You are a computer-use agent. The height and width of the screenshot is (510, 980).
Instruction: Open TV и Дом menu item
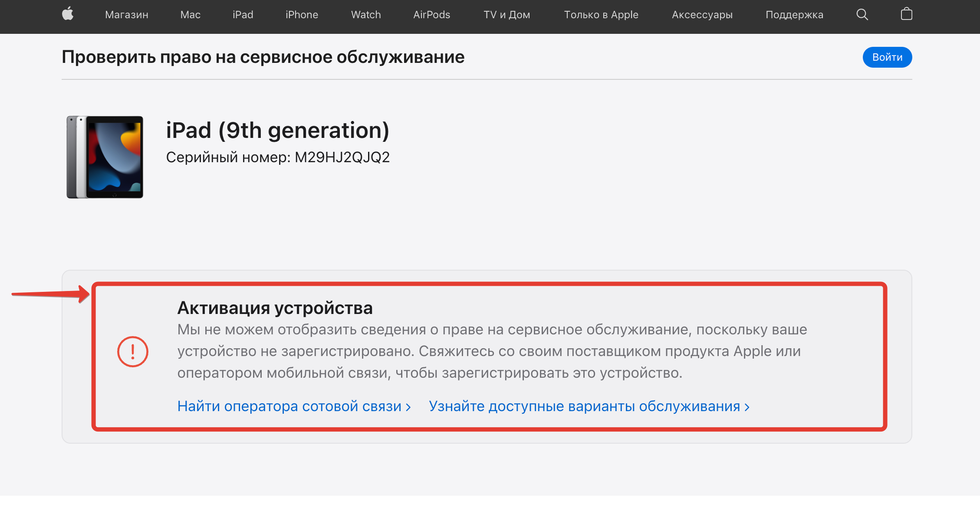click(x=507, y=15)
